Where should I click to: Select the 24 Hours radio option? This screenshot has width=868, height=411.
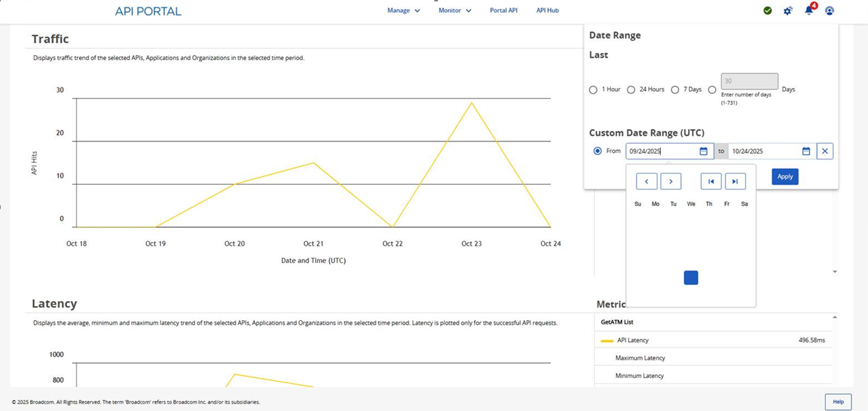pyautogui.click(x=631, y=90)
